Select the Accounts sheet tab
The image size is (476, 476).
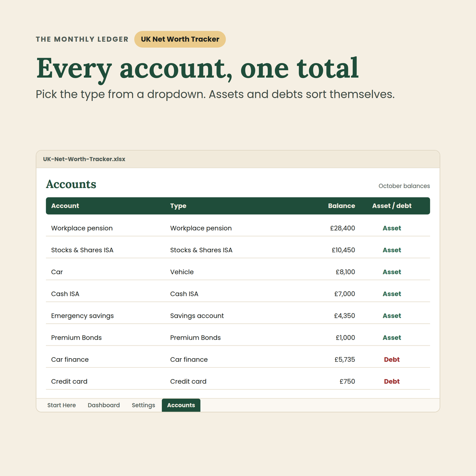point(181,405)
